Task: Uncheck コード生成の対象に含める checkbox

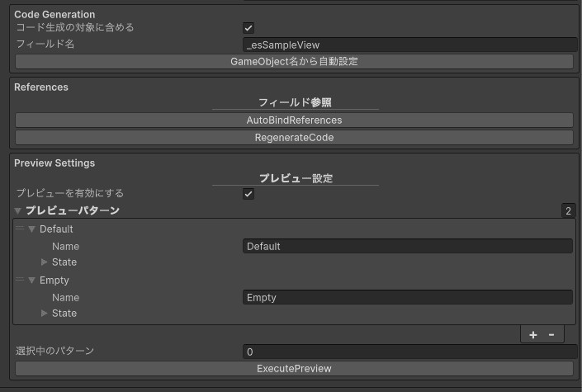Action: (x=248, y=28)
